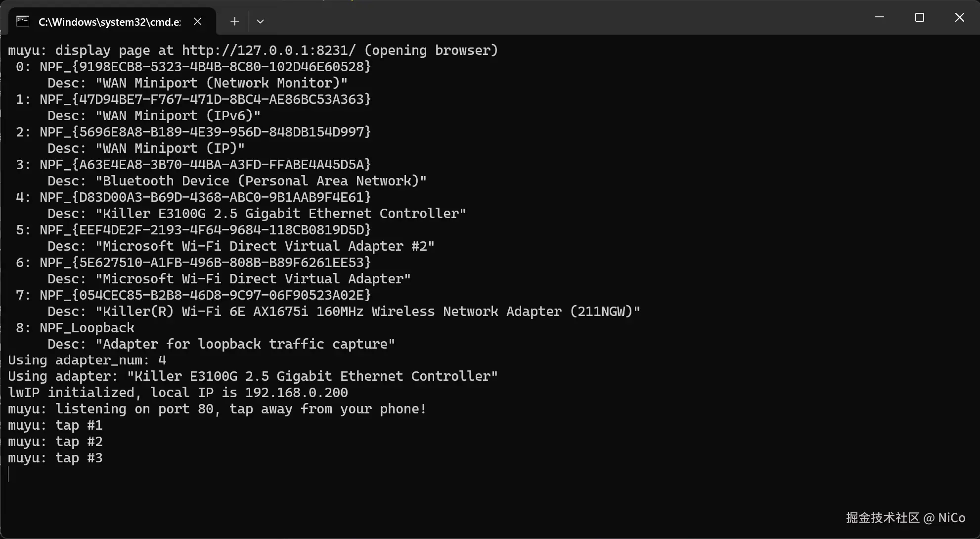980x539 pixels.
Task: Close the terminal window
Action: pos(959,17)
